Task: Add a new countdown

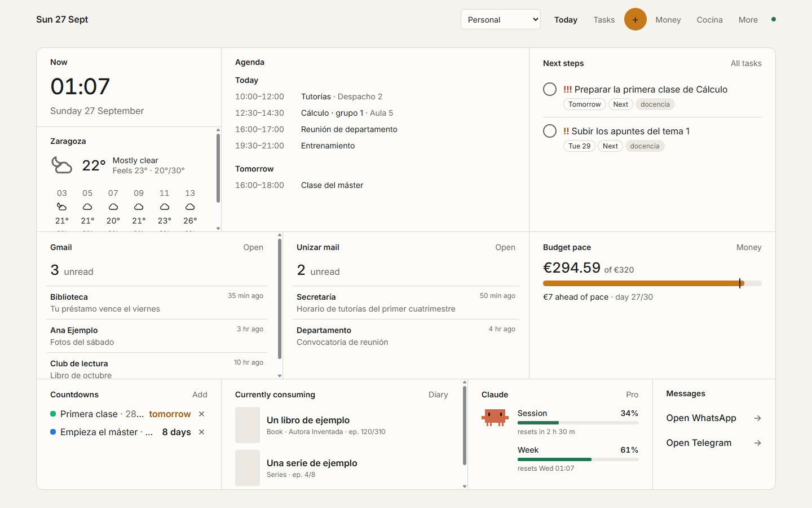Action: click(x=200, y=395)
